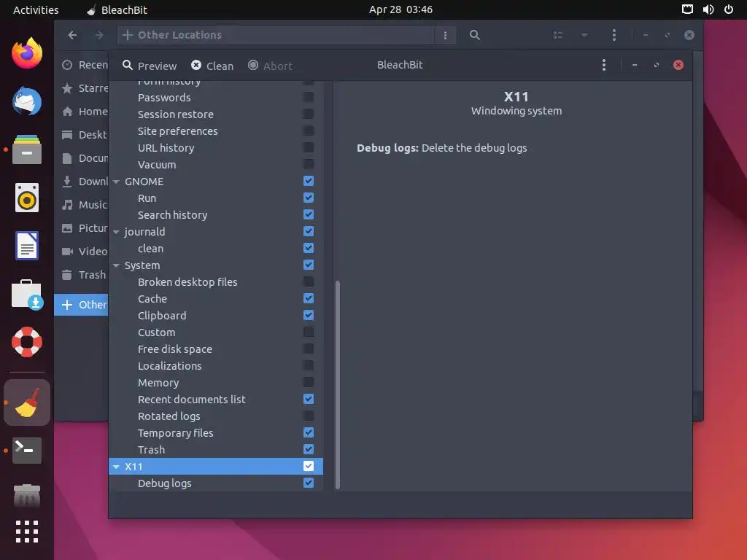Image resolution: width=747 pixels, height=560 pixels.
Task: Collapse the GNOME tree group
Action: (x=116, y=182)
